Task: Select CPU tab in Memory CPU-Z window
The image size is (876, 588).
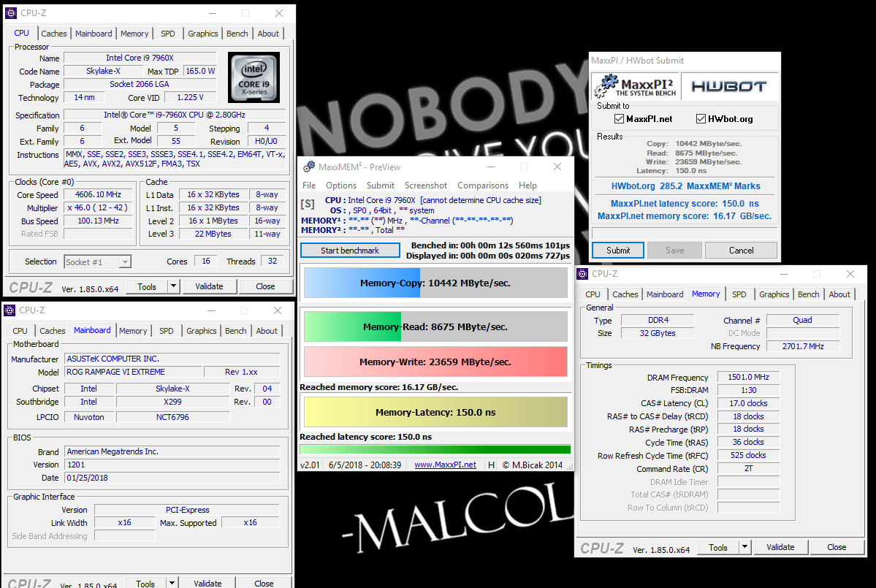Action: coord(593,294)
